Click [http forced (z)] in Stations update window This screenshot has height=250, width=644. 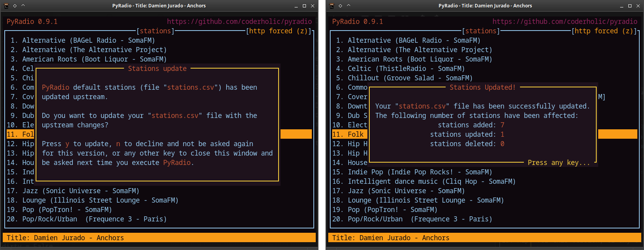[x=279, y=31]
